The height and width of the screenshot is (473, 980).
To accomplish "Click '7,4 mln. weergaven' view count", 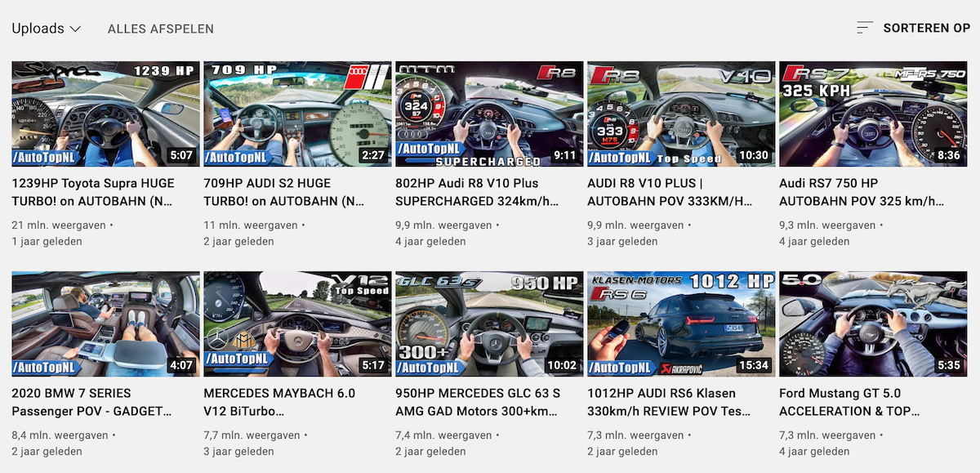I will 443,435.
